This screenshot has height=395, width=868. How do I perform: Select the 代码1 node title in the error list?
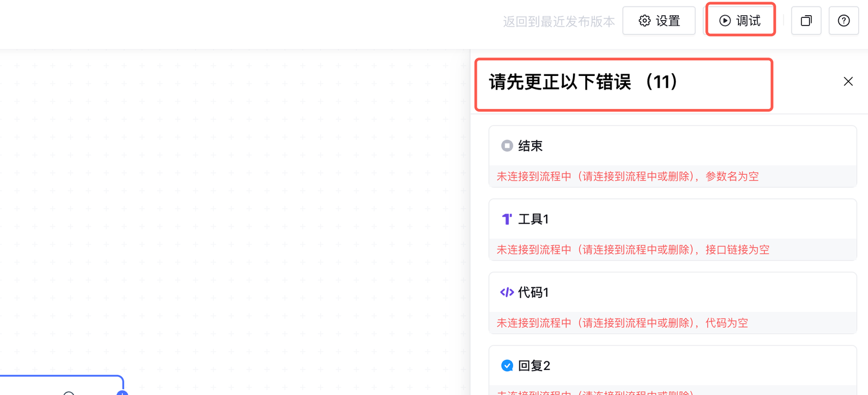[533, 292]
